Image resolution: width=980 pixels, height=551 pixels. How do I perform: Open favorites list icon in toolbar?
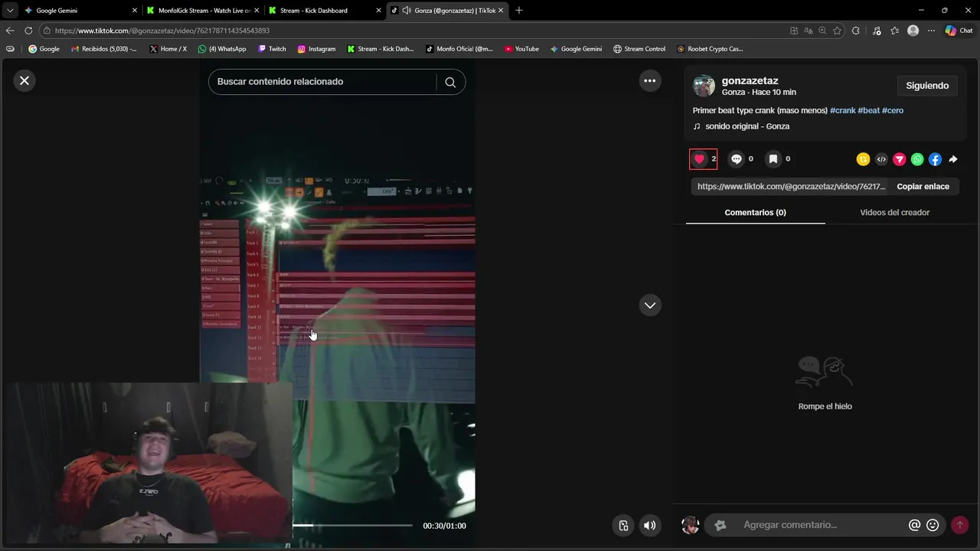click(894, 31)
